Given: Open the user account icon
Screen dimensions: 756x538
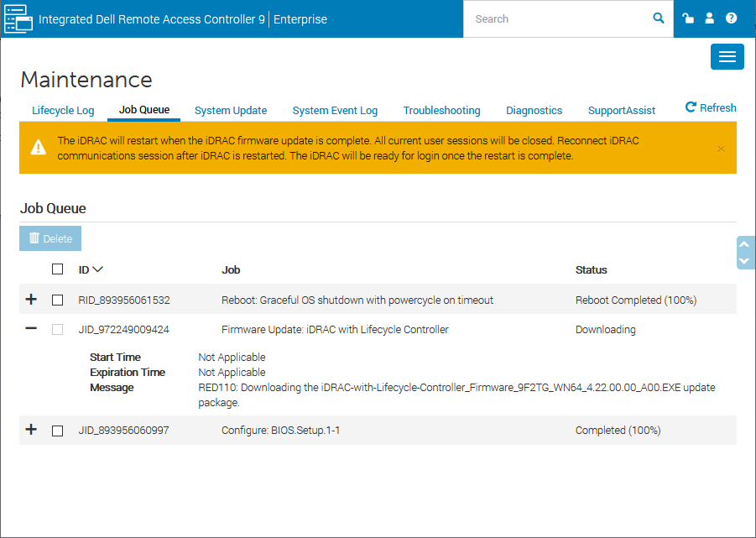Looking at the screenshot, I should pos(710,18).
